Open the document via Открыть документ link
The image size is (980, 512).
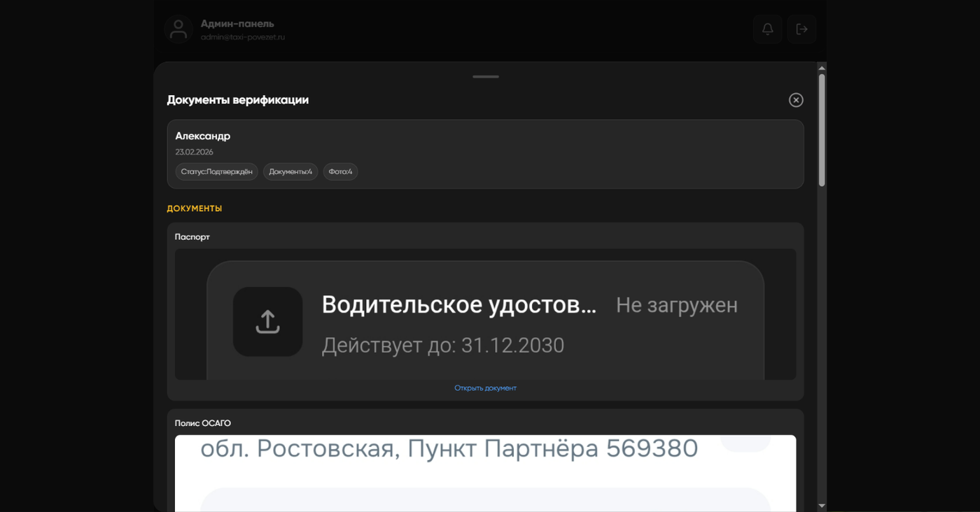[486, 387]
